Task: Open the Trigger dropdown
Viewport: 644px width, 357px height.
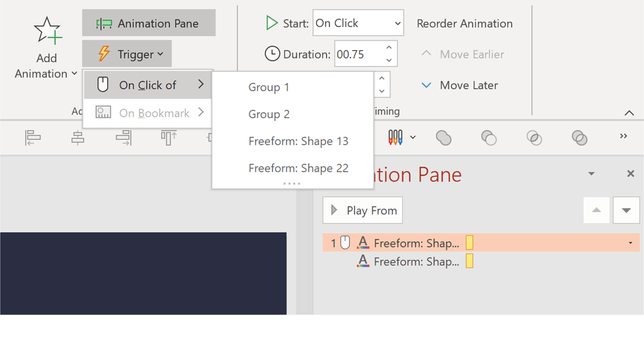Action: click(127, 54)
